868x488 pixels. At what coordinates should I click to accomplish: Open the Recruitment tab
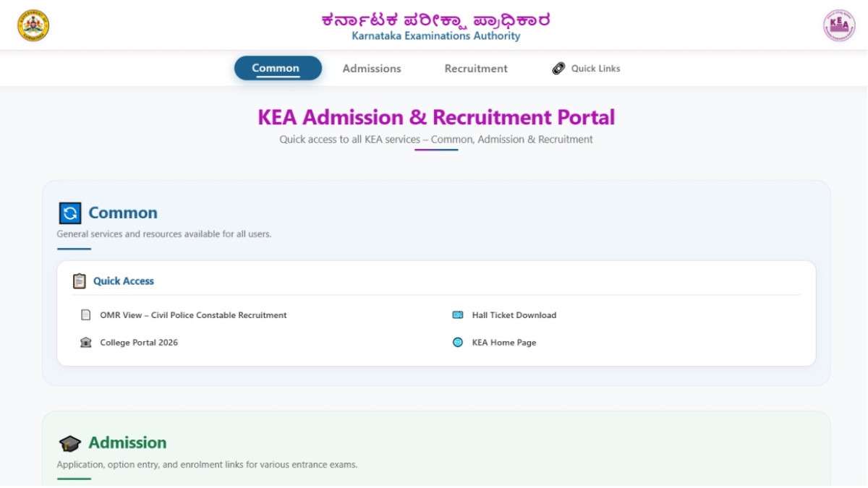[x=476, y=69]
